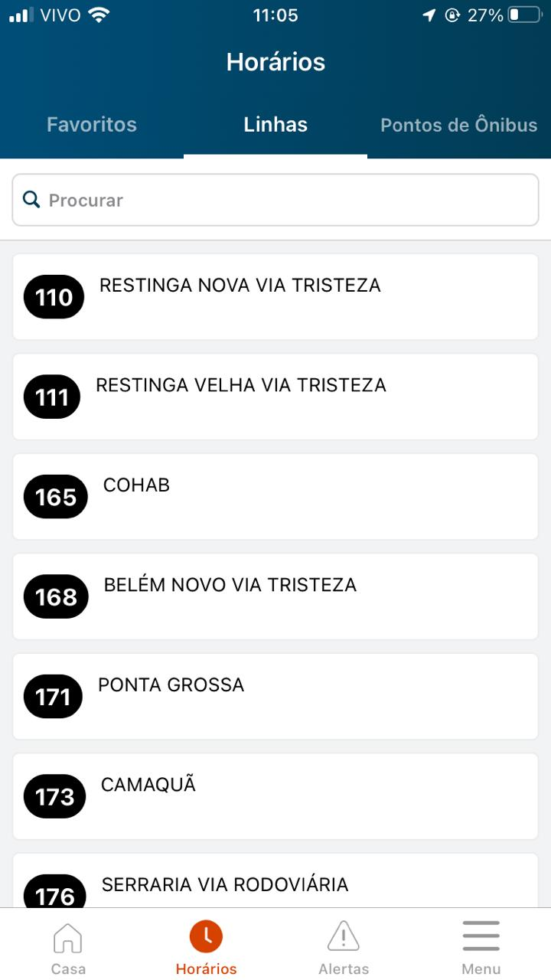Tap the 111 line number badge
551x980 pixels.
(x=52, y=397)
